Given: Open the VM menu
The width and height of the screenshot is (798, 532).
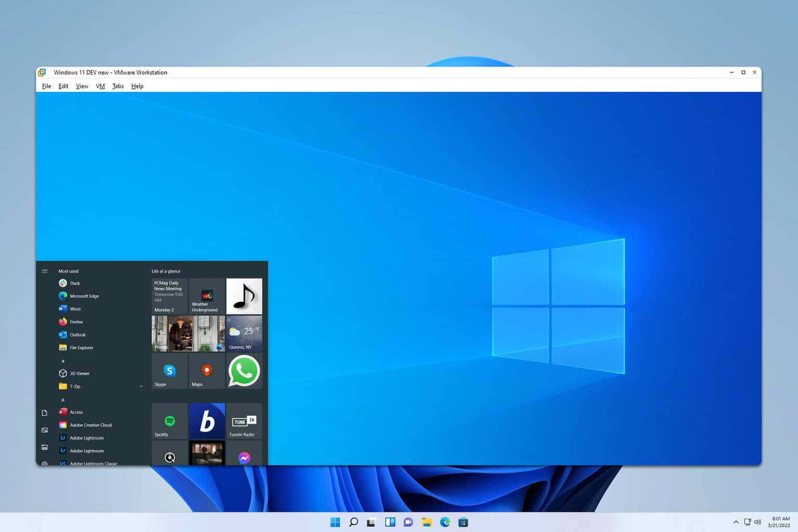Looking at the screenshot, I should click(100, 86).
